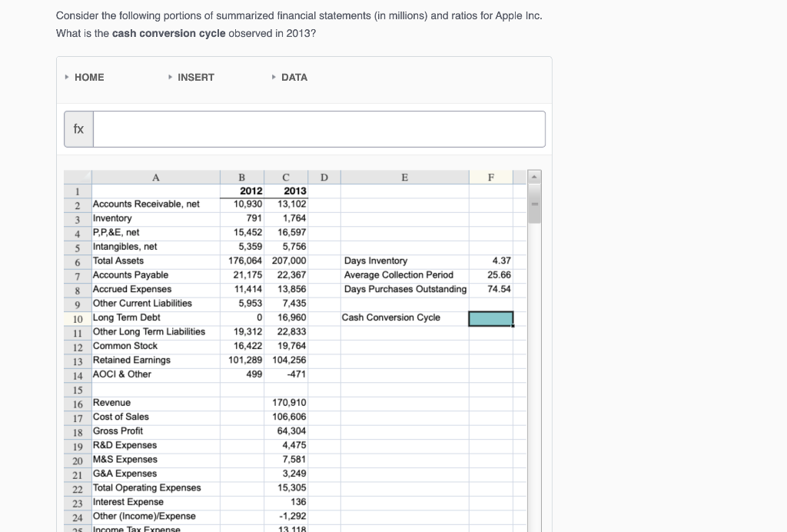Image resolution: width=787 pixels, height=532 pixels.
Task: Select row 1 header
Action: 78,191
